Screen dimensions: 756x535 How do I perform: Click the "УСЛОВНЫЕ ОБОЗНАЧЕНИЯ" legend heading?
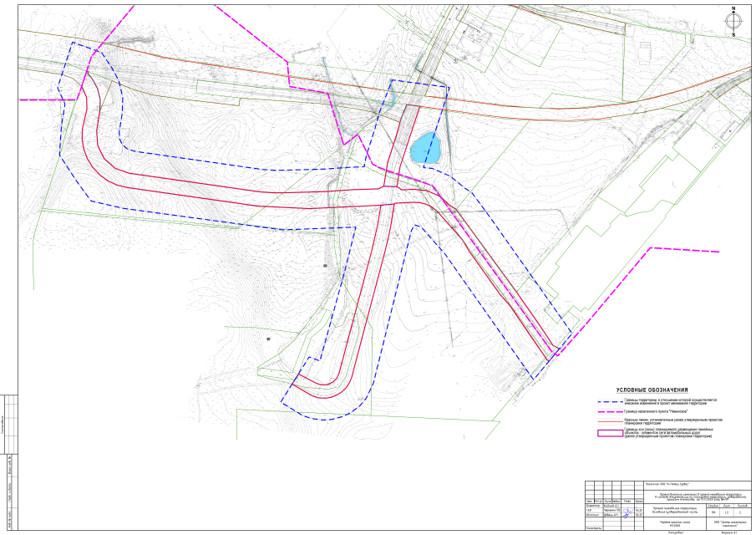[x=652, y=390]
